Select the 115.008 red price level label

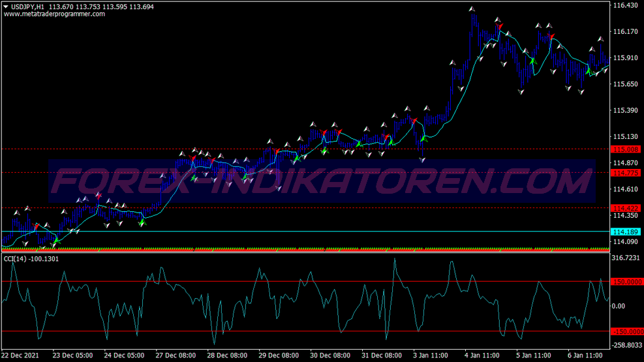626,149
